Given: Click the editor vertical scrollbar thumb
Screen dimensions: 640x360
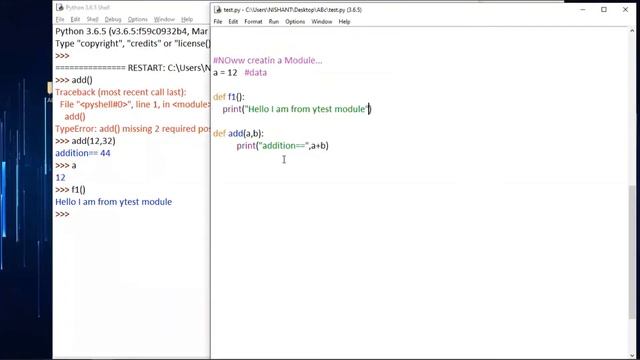Looking at the screenshot, I should pyautogui.click(x=632, y=252).
